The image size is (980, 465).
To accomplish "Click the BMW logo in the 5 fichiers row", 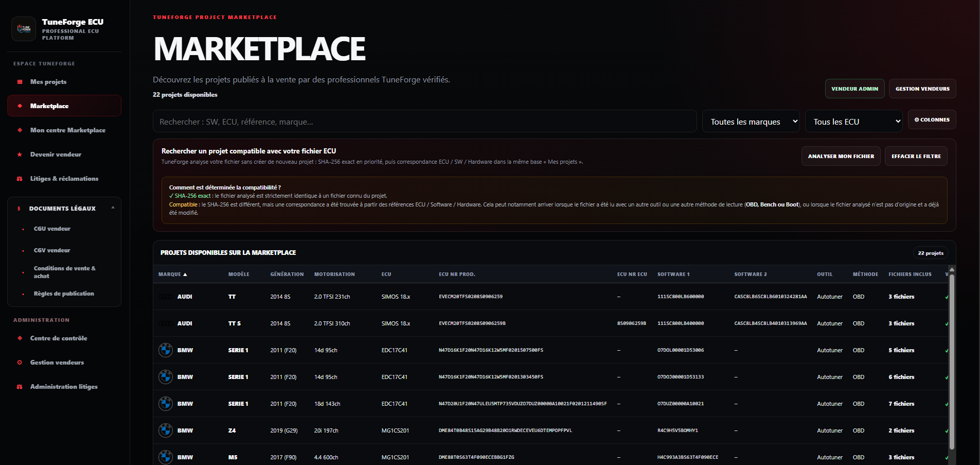I will click(x=166, y=350).
